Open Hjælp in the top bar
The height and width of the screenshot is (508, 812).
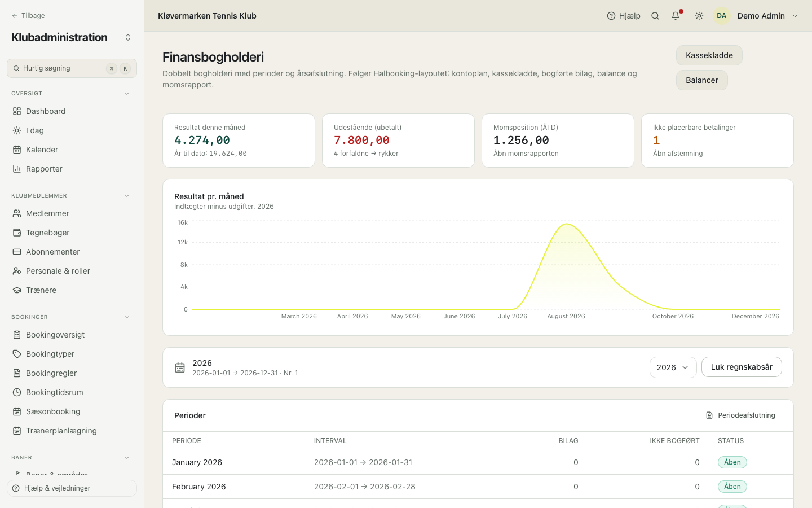(624, 16)
